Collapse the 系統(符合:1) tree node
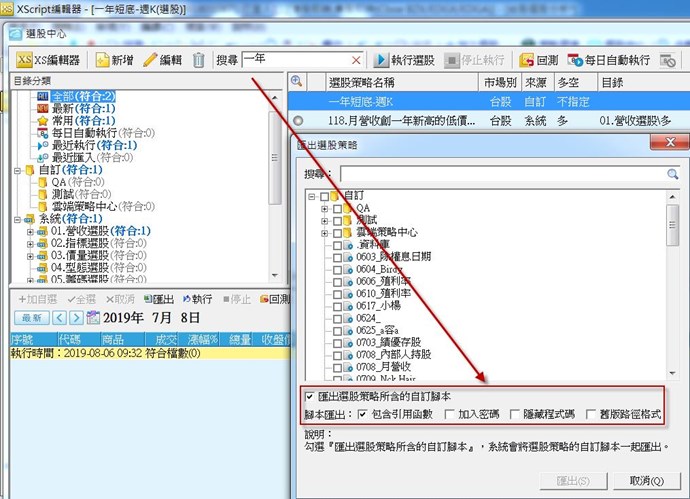 pyautogui.click(x=18, y=219)
